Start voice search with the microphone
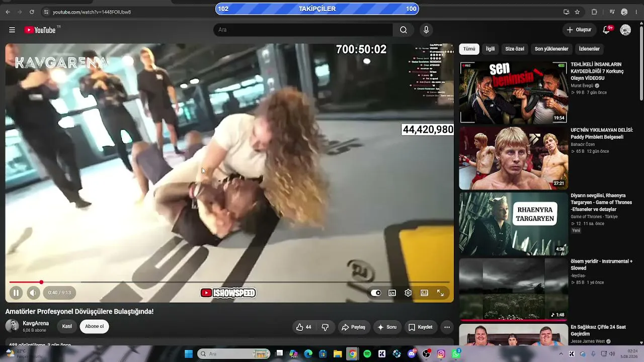Image resolution: width=644 pixels, height=362 pixels. [426, 30]
